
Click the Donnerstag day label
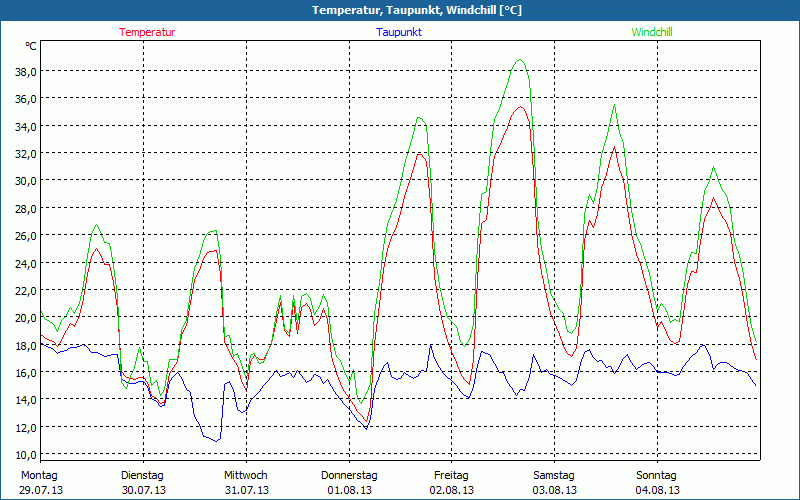[x=349, y=476]
